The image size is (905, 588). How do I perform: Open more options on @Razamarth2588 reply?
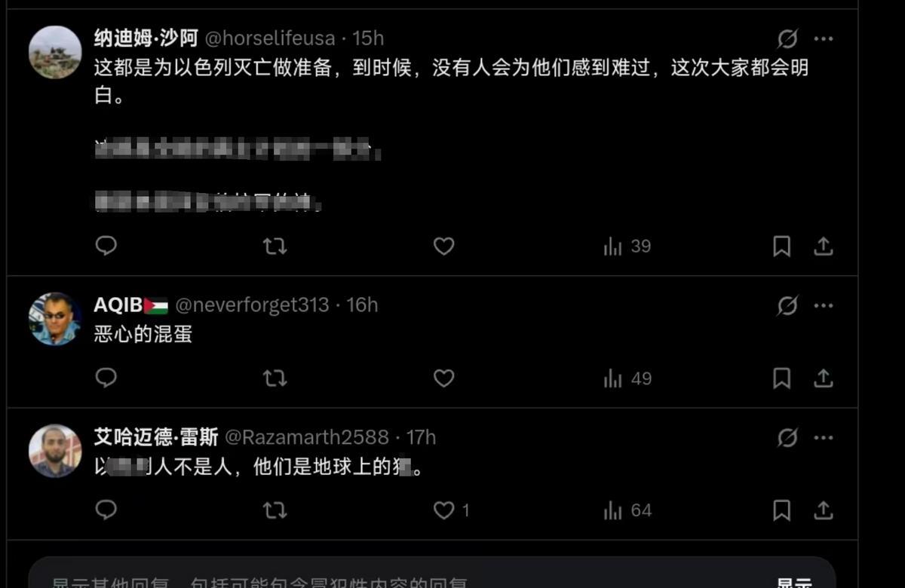tap(824, 437)
